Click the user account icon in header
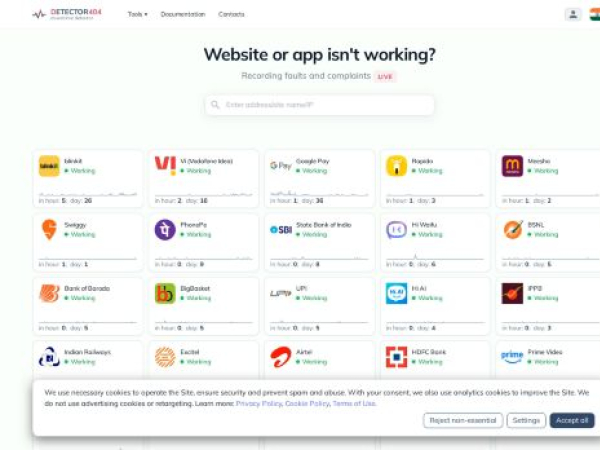 (573, 15)
